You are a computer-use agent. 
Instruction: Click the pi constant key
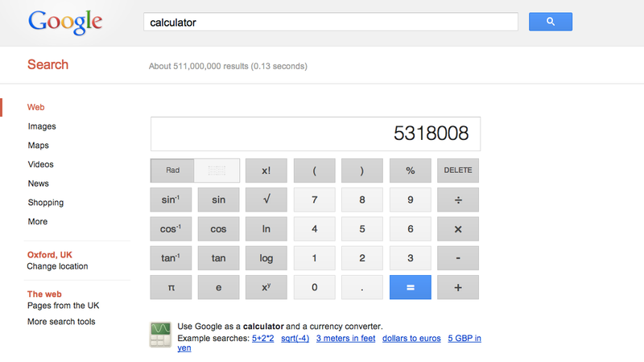(171, 287)
